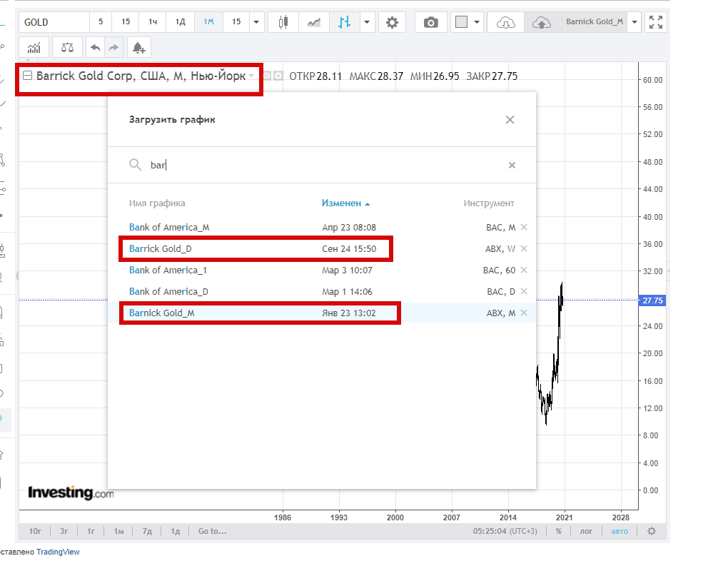Click the 27.75 price label

652,300
